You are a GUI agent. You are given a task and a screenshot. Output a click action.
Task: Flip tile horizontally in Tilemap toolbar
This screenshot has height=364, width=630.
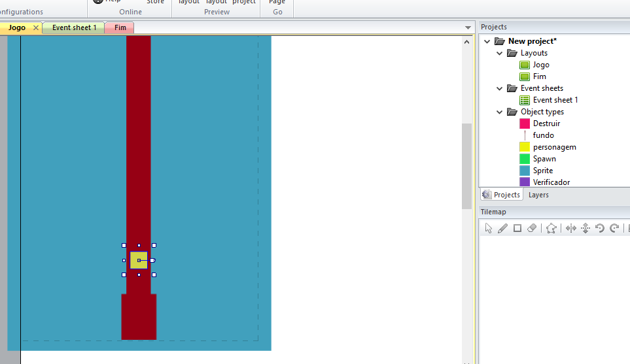coord(571,228)
